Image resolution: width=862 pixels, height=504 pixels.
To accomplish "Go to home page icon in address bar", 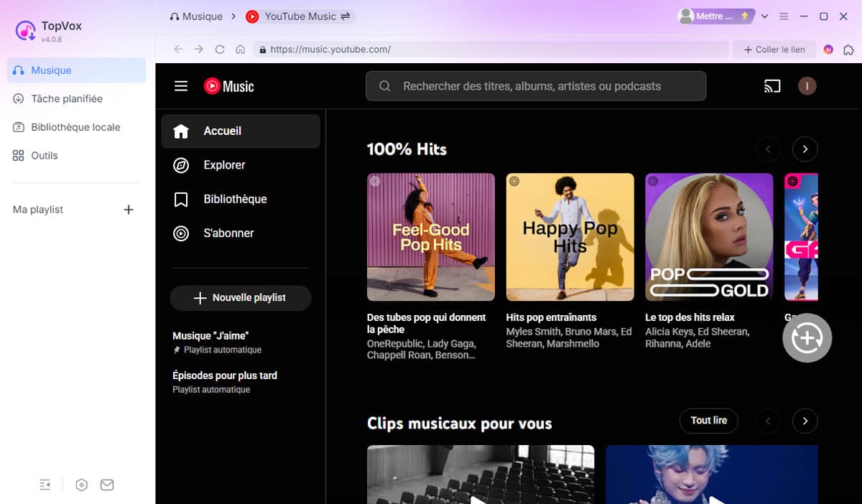I will [x=241, y=50].
